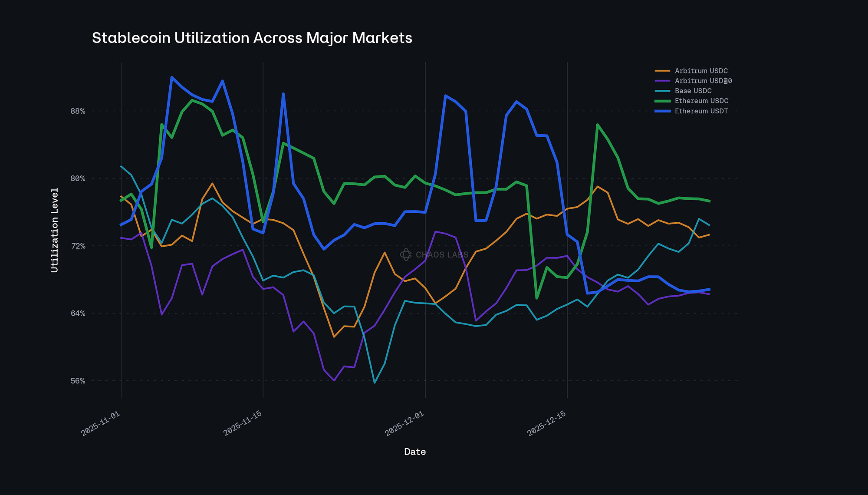Image resolution: width=868 pixels, height=495 pixels.
Task: Click the green Ethereum USDC legend swatch
Action: coord(662,101)
